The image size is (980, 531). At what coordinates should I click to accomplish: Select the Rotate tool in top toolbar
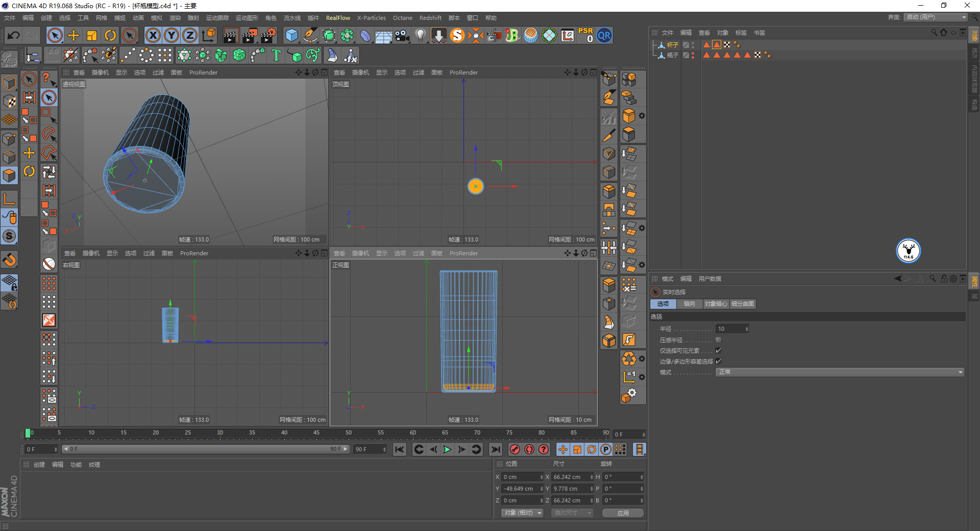click(110, 35)
